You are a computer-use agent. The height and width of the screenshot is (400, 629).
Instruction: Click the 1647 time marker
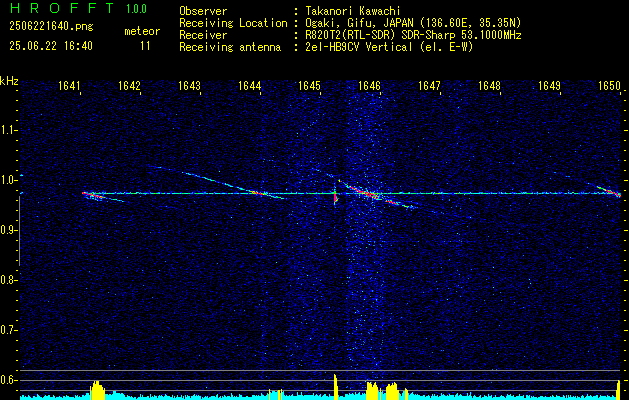click(430, 85)
